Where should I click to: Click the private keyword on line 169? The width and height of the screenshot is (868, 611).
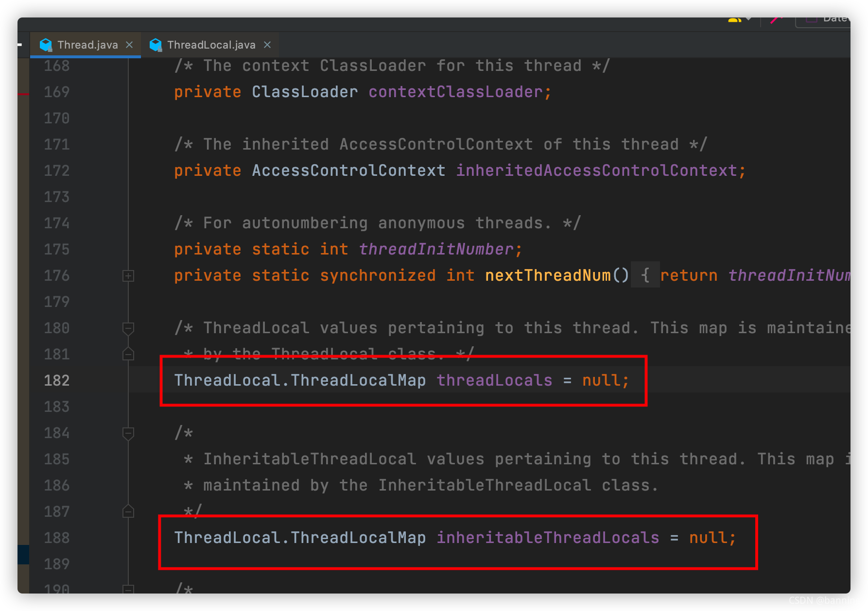(x=208, y=92)
